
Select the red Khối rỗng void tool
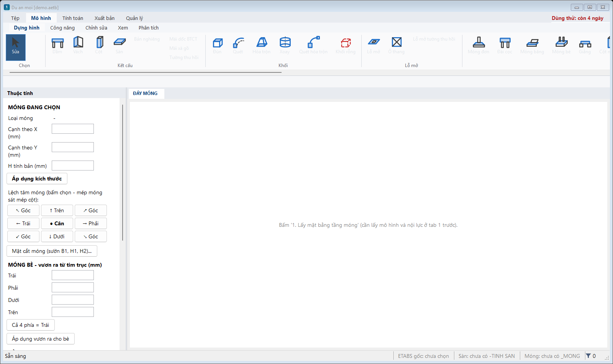[346, 46]
